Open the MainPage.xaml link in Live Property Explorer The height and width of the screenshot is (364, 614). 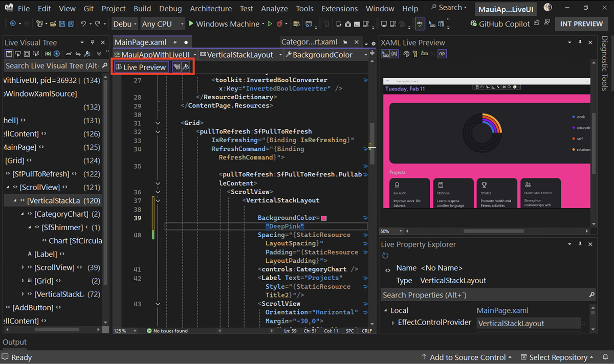502,310
